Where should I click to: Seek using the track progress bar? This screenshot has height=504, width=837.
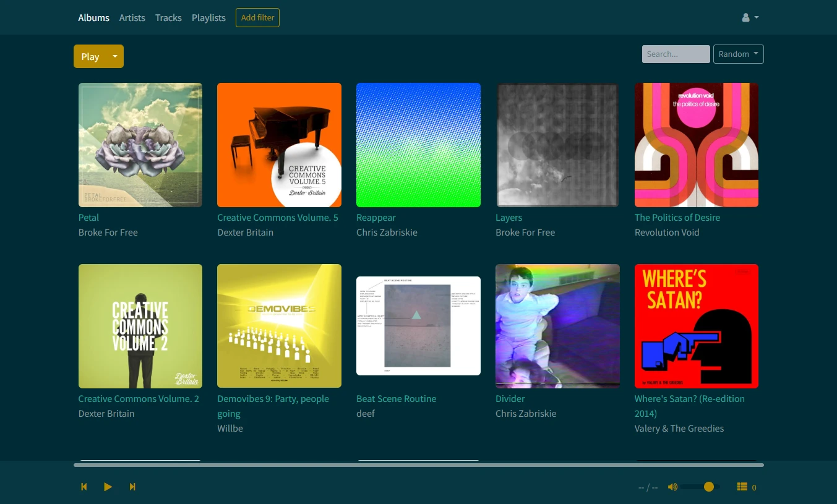pos(418,464)
